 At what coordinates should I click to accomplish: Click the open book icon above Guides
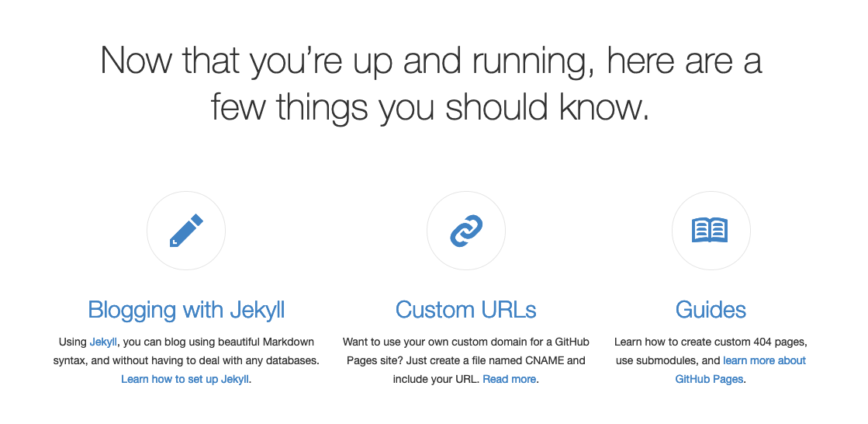pyautogui.click(x=711, y=230)
